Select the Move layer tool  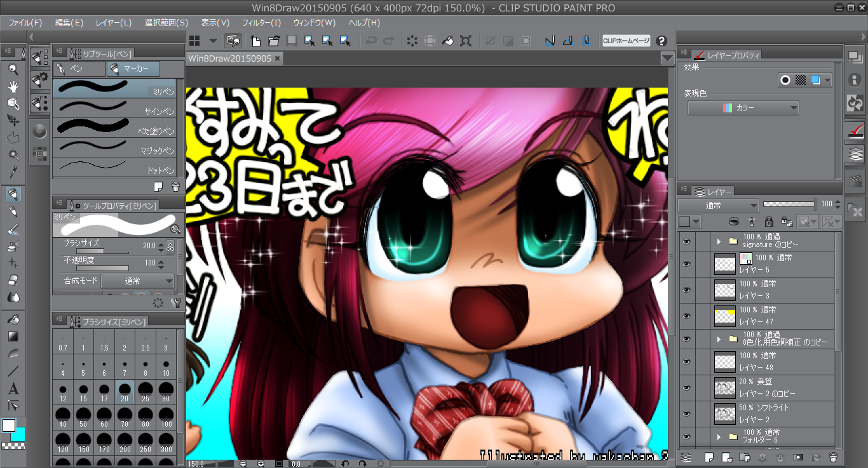click(13, 121)
